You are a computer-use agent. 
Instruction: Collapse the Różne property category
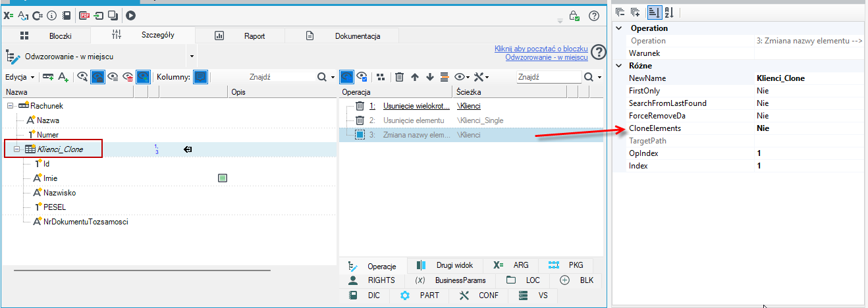618,66
